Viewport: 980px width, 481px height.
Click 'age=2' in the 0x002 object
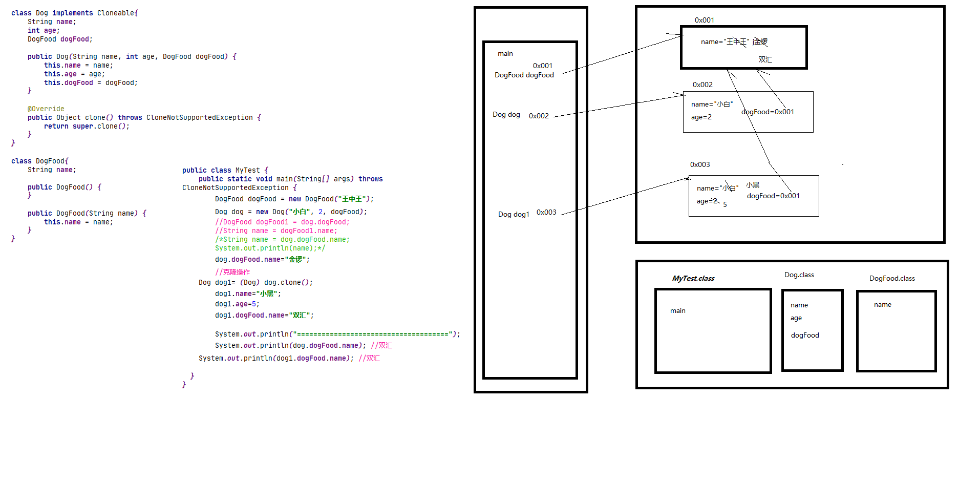click(701, 117)
